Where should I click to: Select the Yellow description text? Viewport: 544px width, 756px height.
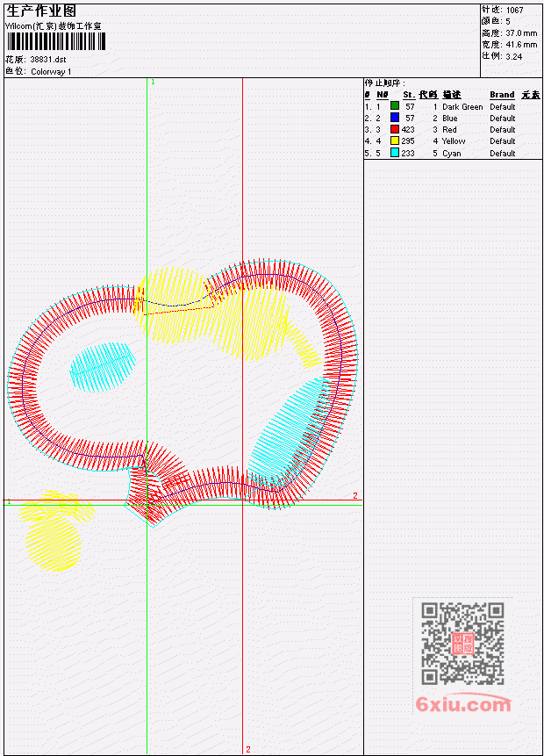(x=454, y=141)
